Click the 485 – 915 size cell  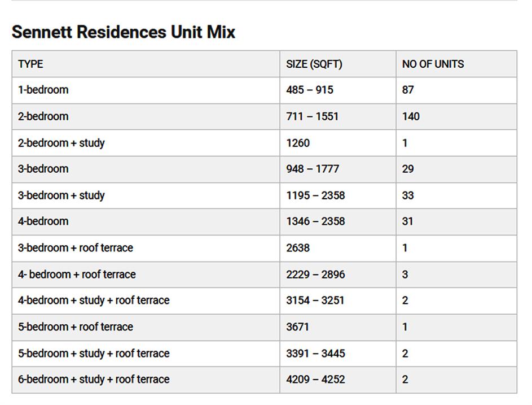309,90
